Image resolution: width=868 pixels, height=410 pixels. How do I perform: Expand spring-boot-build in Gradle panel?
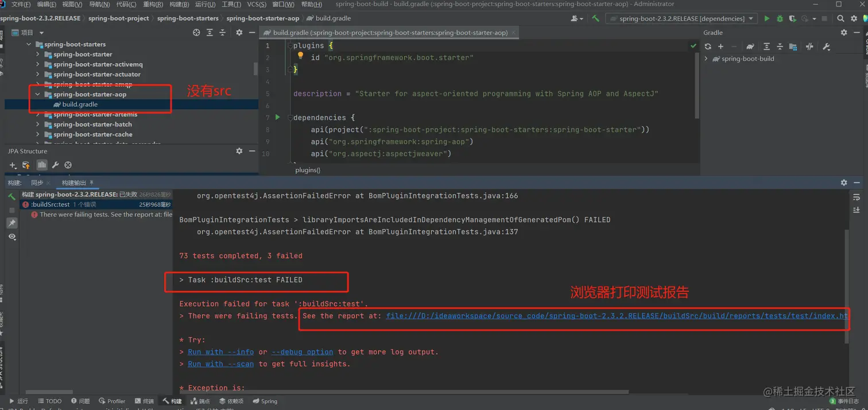click(706, 59)
